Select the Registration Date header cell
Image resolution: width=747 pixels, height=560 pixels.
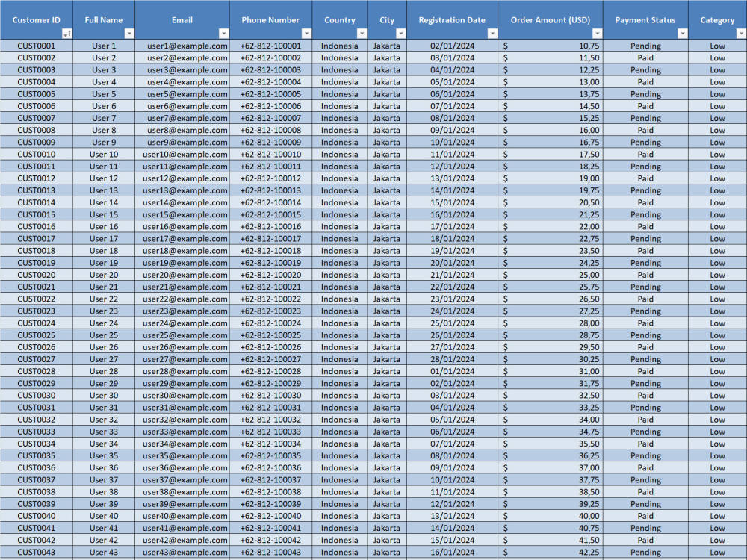452,20
